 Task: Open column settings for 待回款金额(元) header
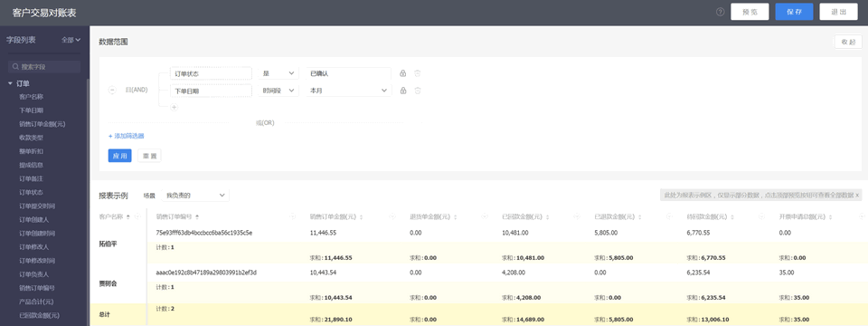(x=762, y=216)
